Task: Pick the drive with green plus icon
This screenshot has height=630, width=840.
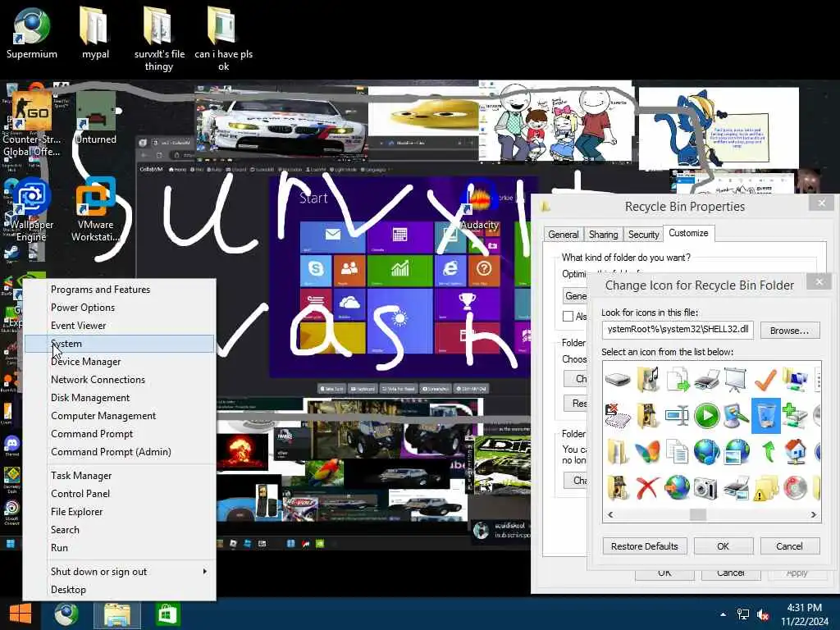Action: tap(795, 416)
